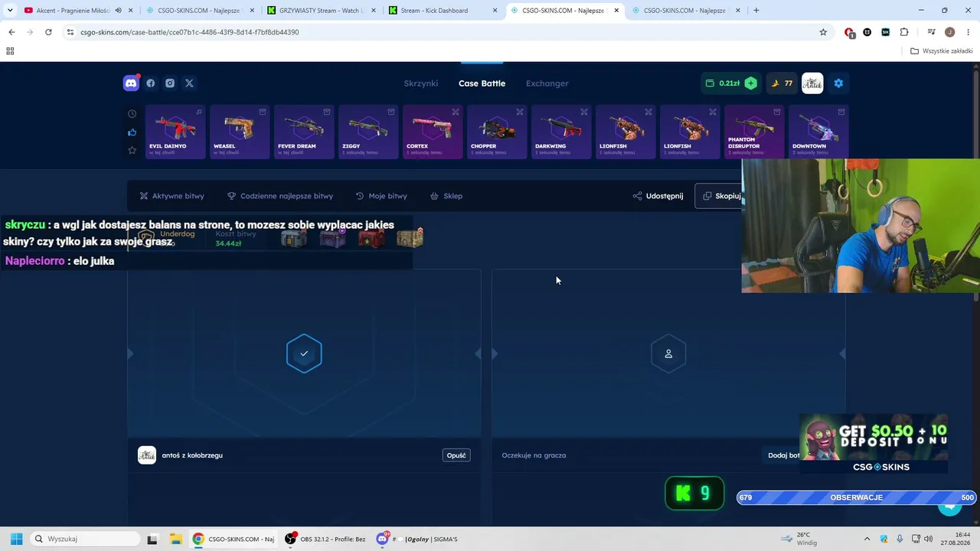The height and width of the screenshot is (551, 980).
Task: Select the Cortex drop card
Action: click(x=433, y=132)
